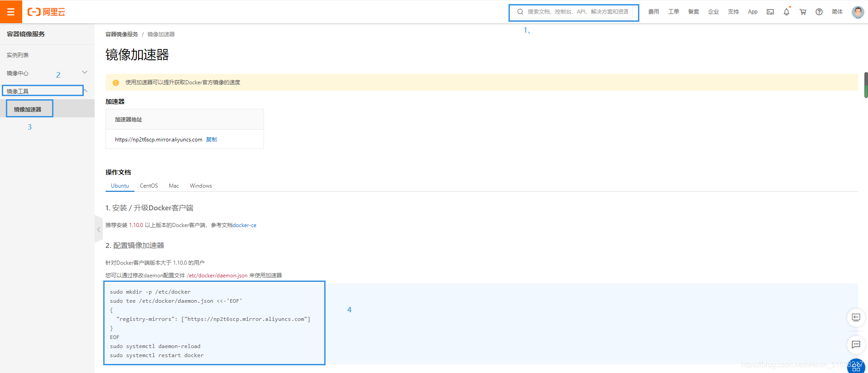Open 支持 in the top navigation
This screenshot has width=868, height=373.
point(733,12)
